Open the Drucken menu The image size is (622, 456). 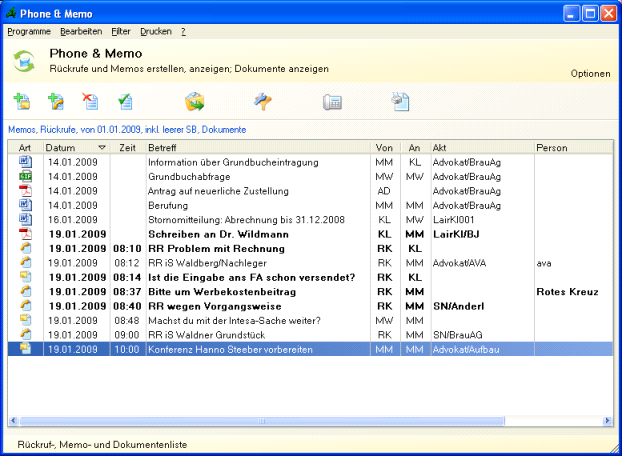point(156,32)
